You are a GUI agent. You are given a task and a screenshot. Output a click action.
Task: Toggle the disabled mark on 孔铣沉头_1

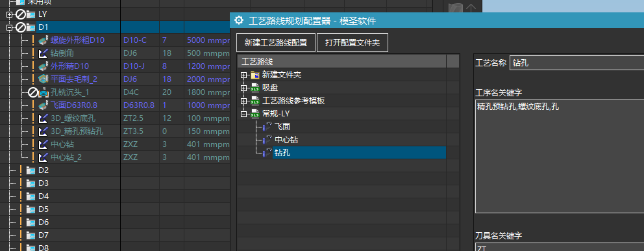point(33,92)
